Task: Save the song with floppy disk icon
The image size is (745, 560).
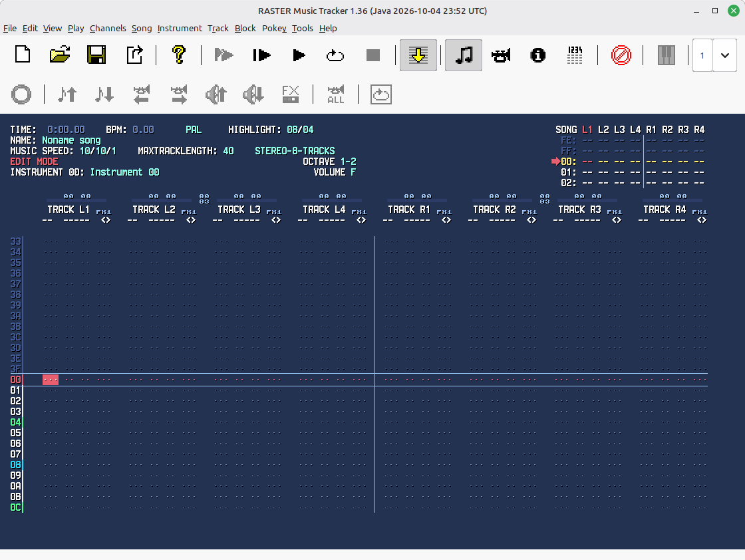Action: click(96, 55)
